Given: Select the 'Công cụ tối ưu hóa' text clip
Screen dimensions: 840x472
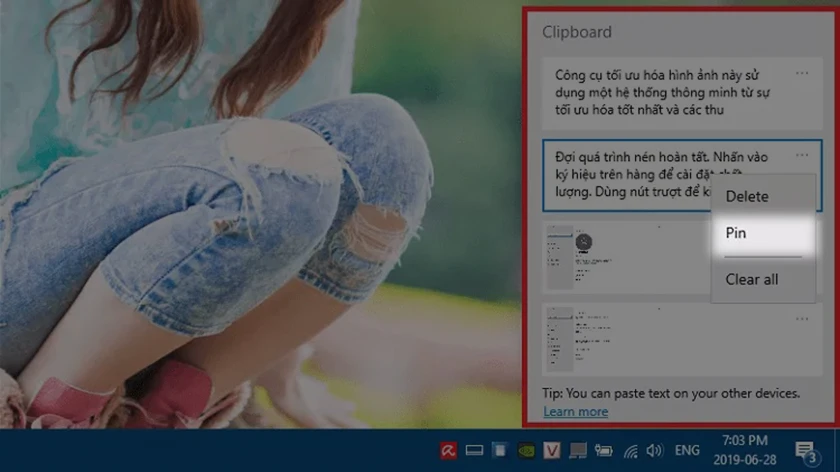Looking at the screenshot, I should pos(682,93).
